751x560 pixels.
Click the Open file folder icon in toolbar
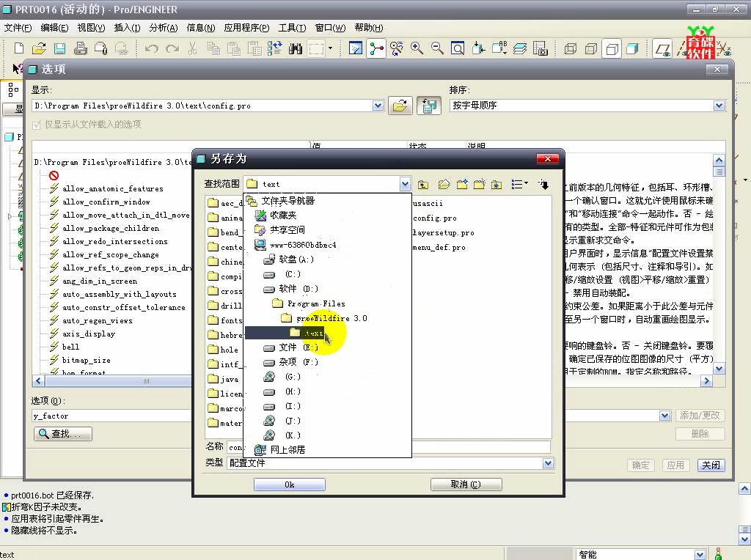tap(39, 48)
